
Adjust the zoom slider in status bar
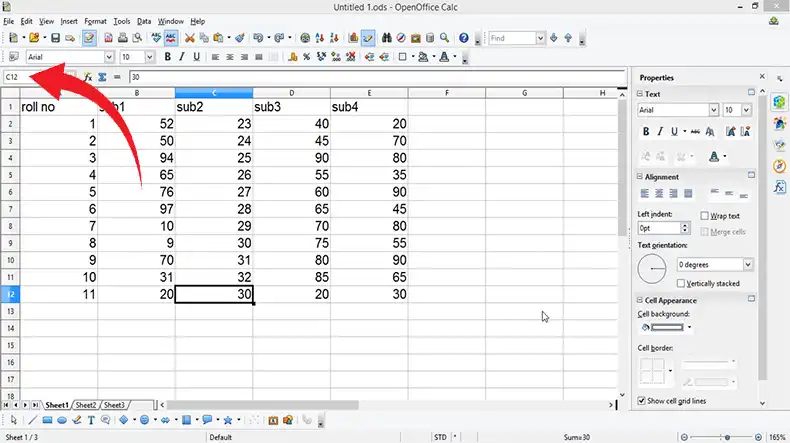727,437
